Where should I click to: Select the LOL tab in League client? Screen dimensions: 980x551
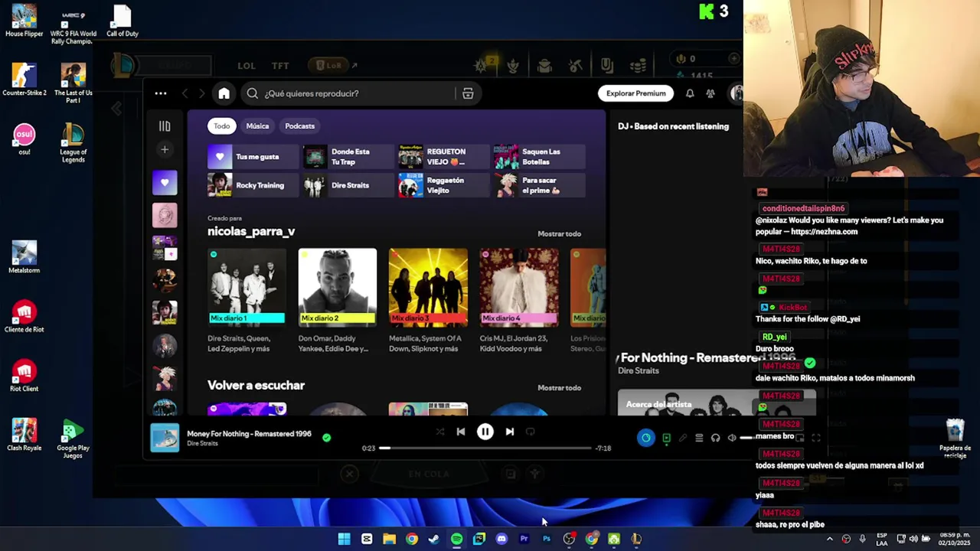[x=247, y=66]
